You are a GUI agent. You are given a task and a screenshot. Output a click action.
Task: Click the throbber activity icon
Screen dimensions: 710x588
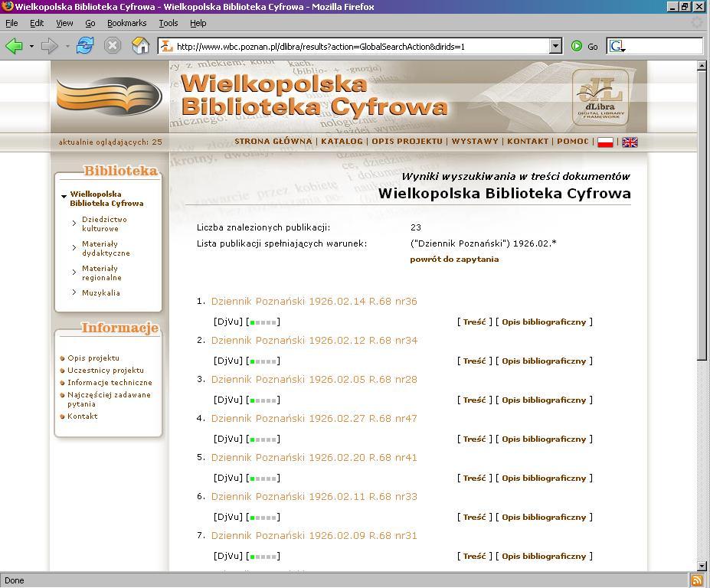click(696, 23)
